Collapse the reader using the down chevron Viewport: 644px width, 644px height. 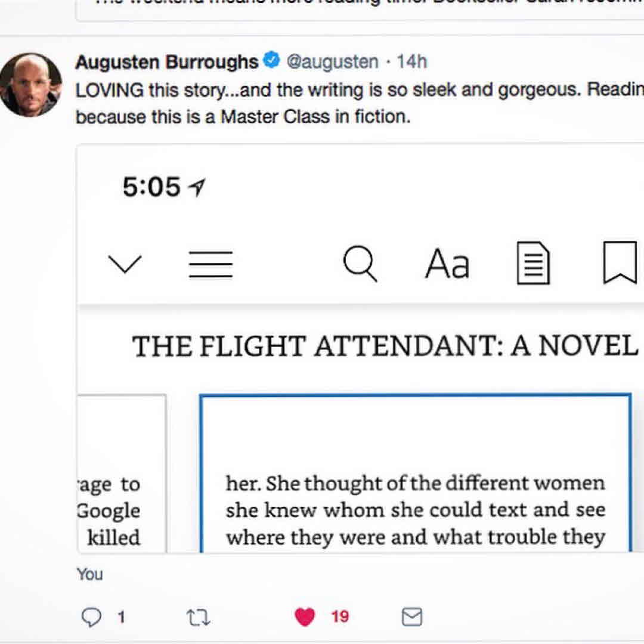[x=125, y=263]
